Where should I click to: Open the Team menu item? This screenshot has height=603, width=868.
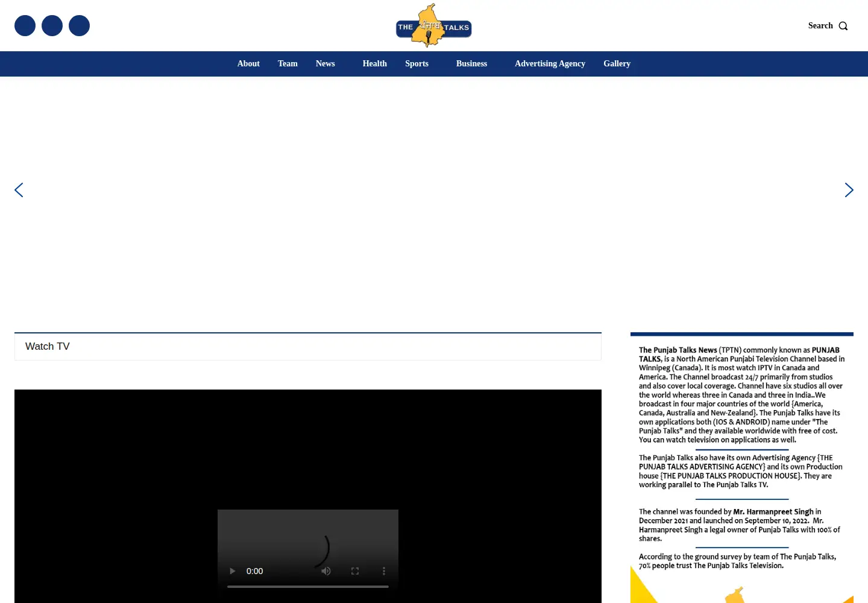[x=288, y=64]
